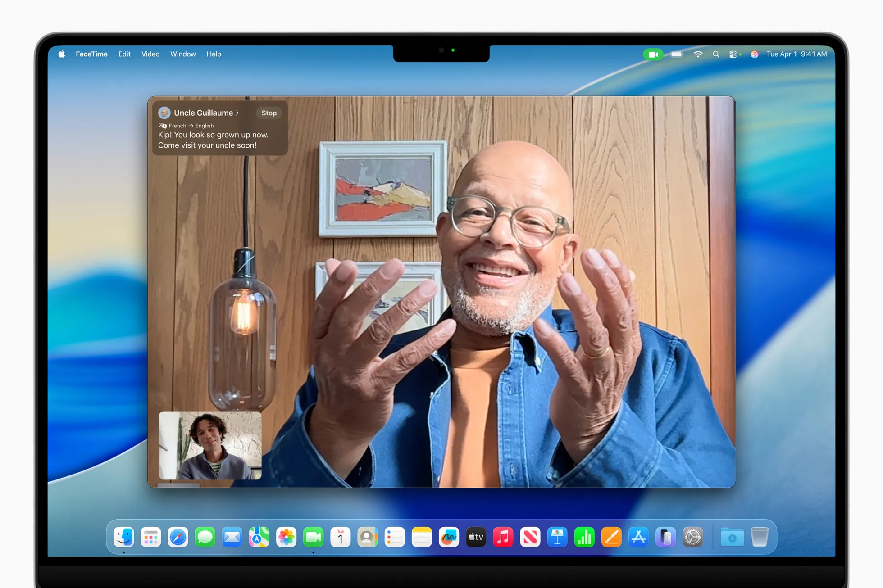Click the Wi-Fi status icon
Screen dimensions: 883x588
pyautogui.click(x=698, y=54)
